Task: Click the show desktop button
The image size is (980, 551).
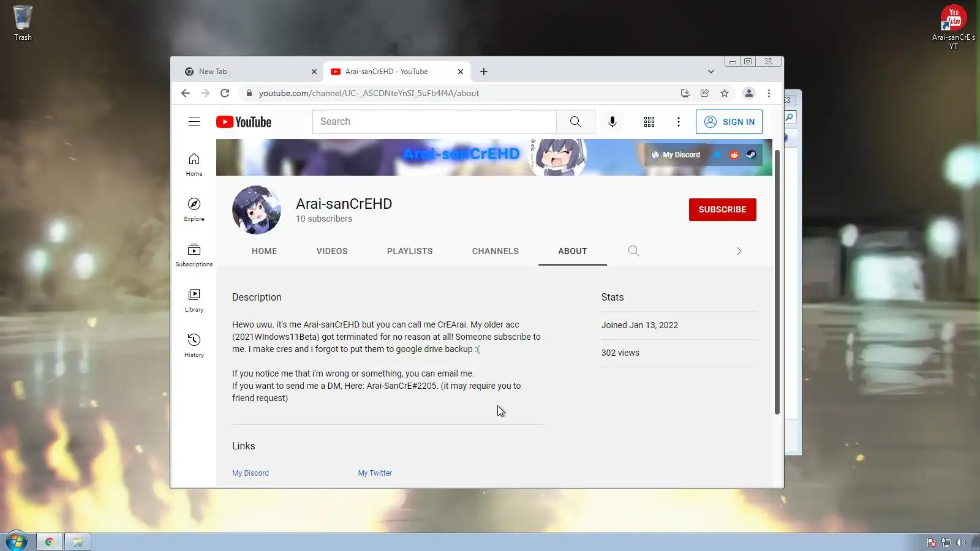Action: coord(976,542)
